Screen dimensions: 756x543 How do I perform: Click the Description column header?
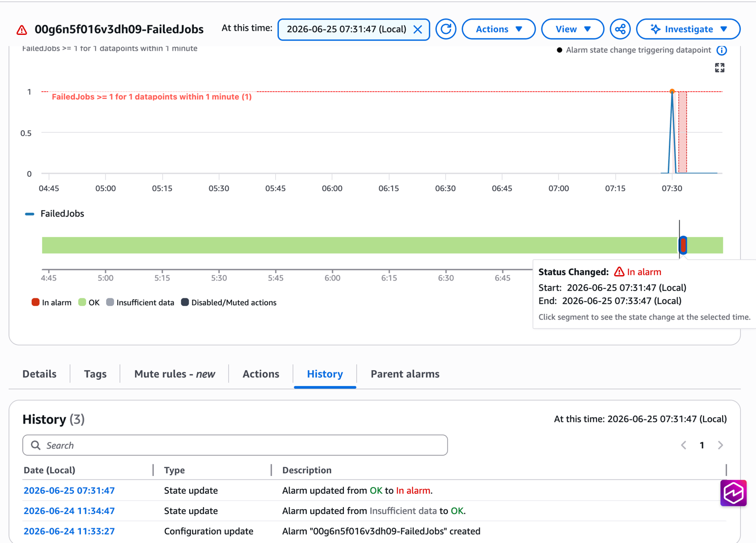point(307,470)
